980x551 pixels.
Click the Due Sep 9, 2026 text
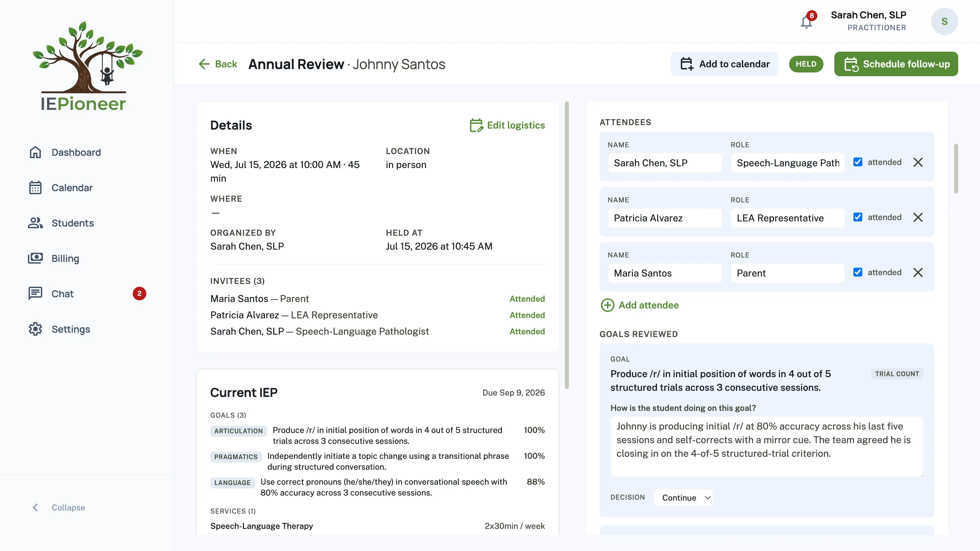(513, 393)
